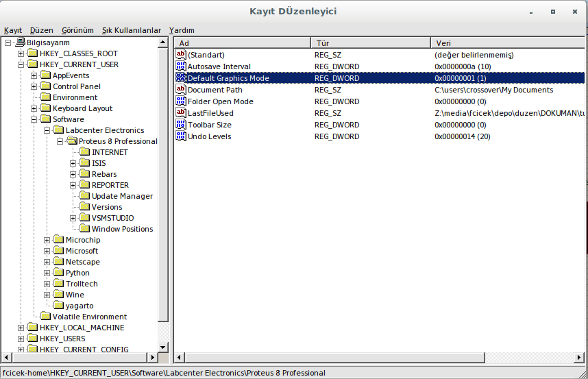
Task: Collapse the Bilgisayarım root node
Action: 8,42
